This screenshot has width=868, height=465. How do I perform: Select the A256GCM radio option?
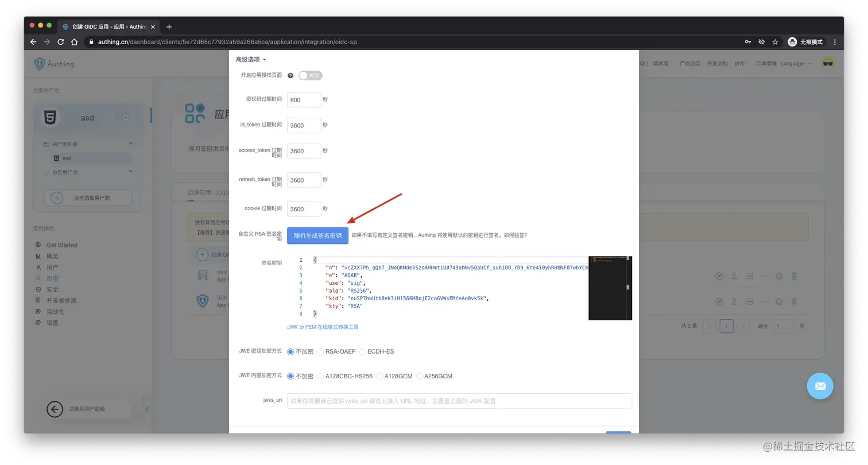[x=420, y=376]
